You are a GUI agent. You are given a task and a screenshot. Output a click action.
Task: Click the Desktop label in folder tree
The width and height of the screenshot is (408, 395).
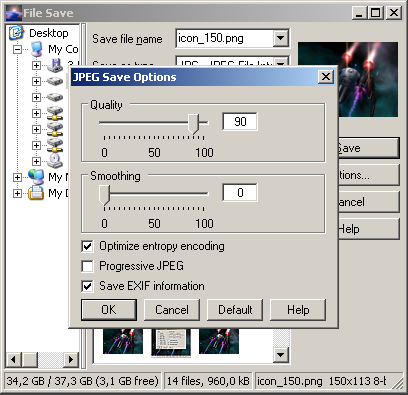pos(49,33)
